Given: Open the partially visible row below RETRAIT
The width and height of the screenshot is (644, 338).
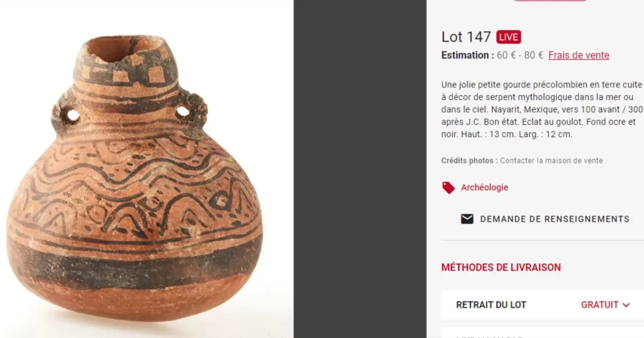Looking at the screenshot, I should click(543, 333).
